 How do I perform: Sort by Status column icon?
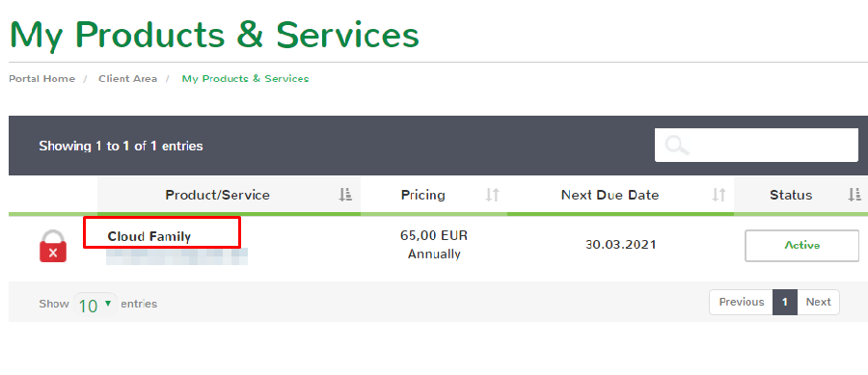coord(854,195)
